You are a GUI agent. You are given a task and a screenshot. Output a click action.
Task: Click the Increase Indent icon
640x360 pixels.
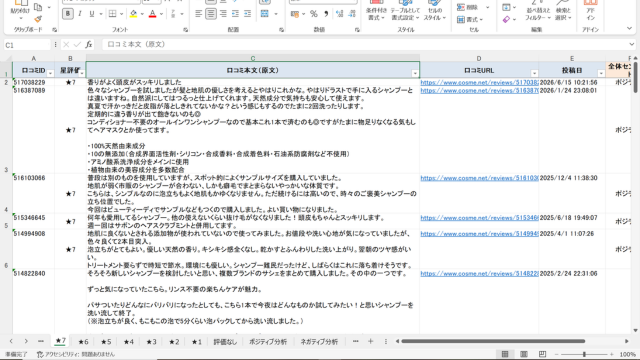coord(248,14)
